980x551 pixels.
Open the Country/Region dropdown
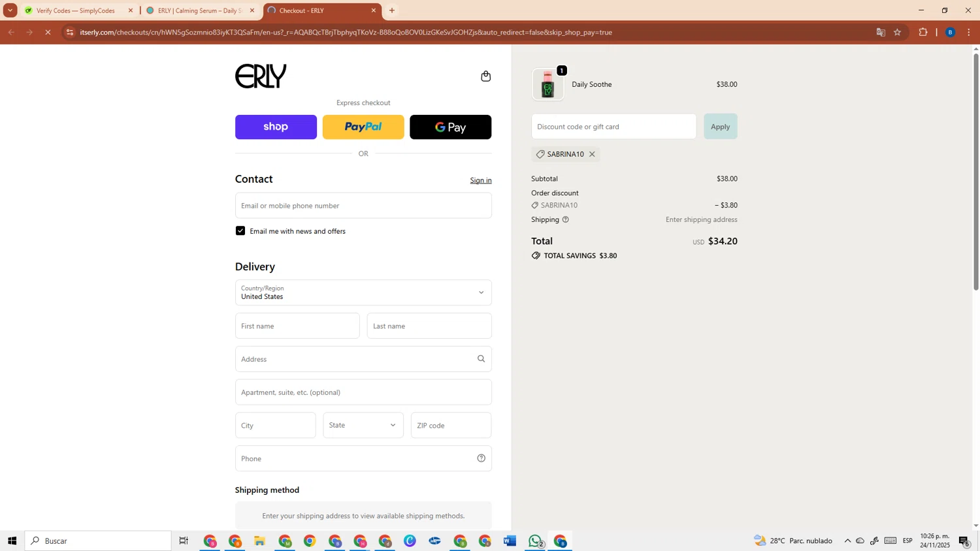point(363,292)
